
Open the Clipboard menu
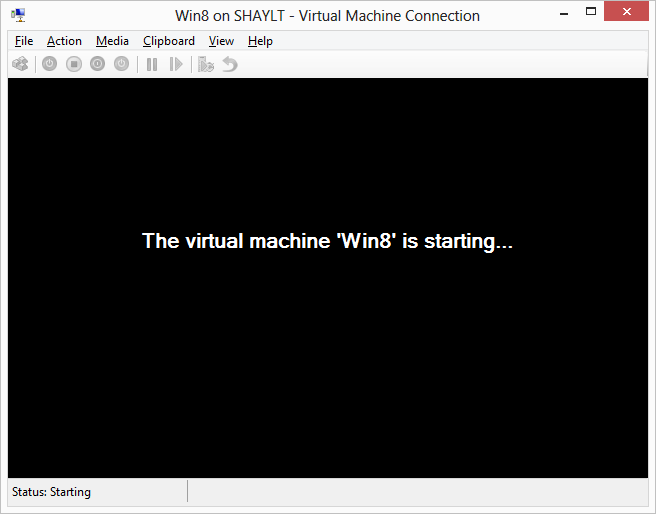coord(169,41)
